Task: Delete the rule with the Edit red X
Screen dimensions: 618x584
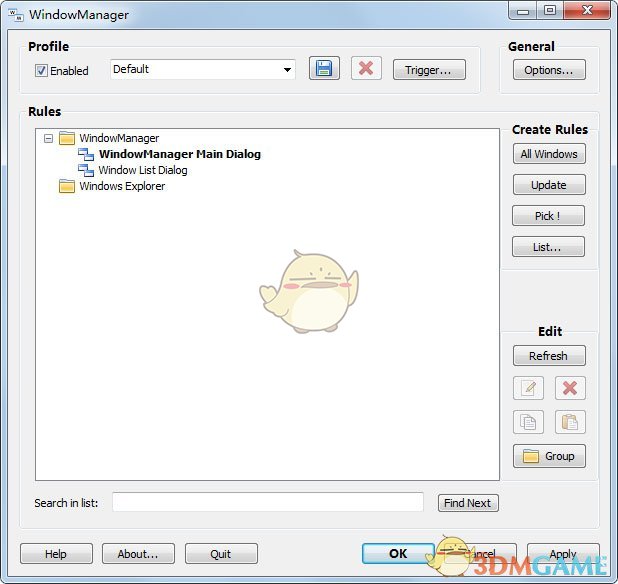Action: tap(570, 388)
